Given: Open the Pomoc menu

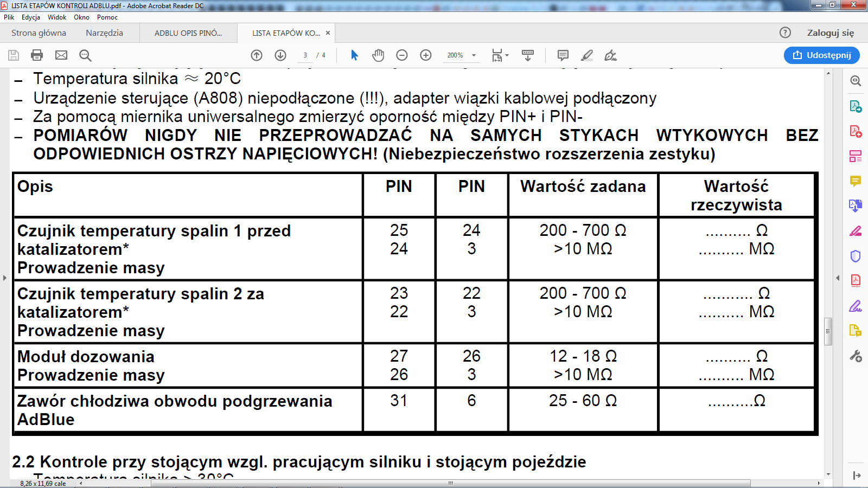Looking at the screenshot, I should tap(107, 17).
